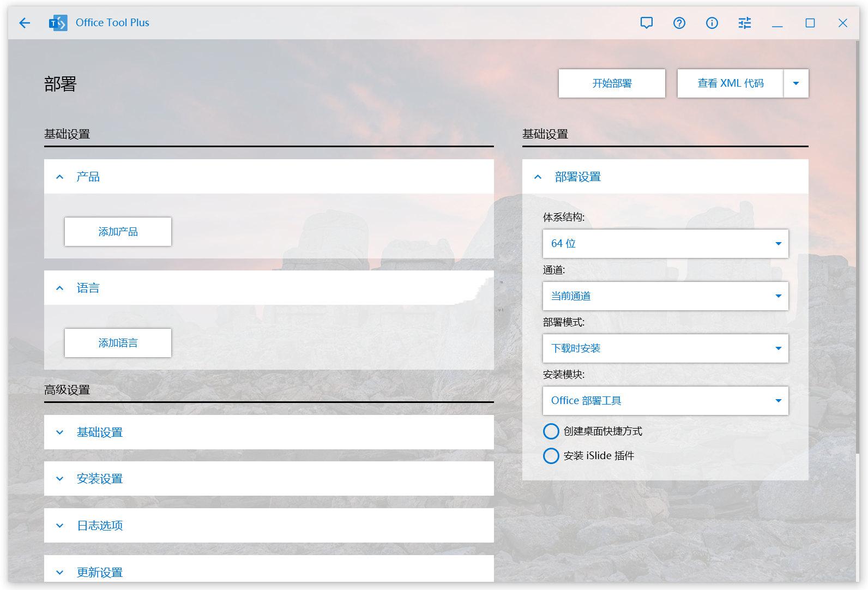Click the Office Tool Plus logo
This screenshot has width=868, height=590.
coord(58,23)
